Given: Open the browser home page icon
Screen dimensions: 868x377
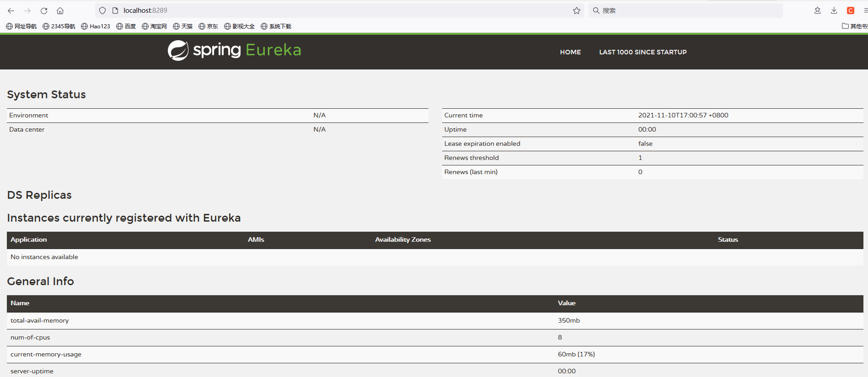Looking at the screenshot, I should point(60,11).
